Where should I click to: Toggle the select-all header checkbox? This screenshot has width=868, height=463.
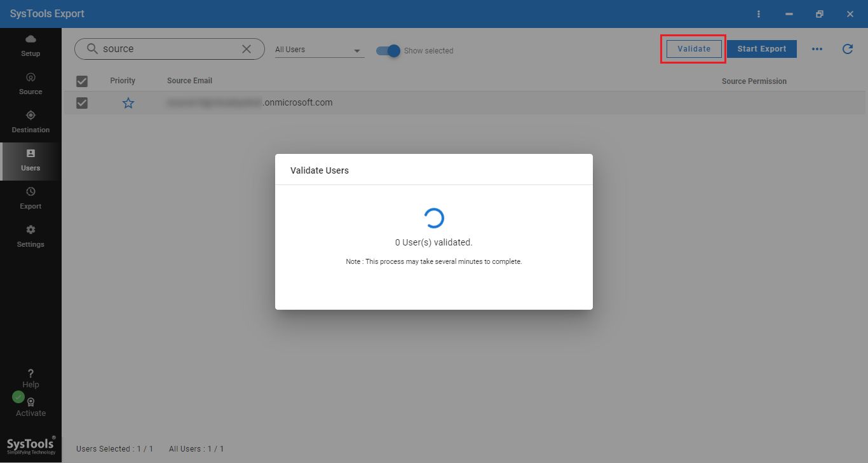[x=82, y=81]
